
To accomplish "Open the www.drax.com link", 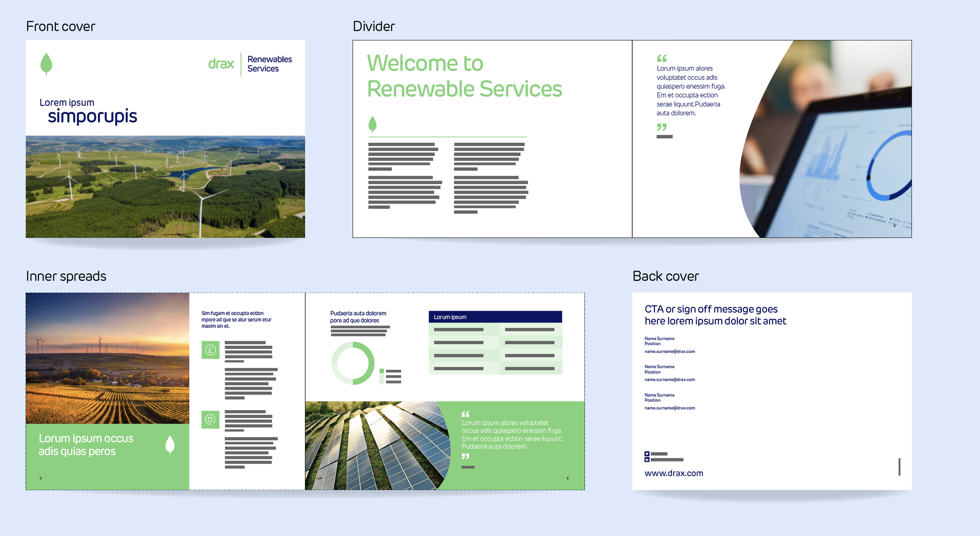I will [673, 473].
